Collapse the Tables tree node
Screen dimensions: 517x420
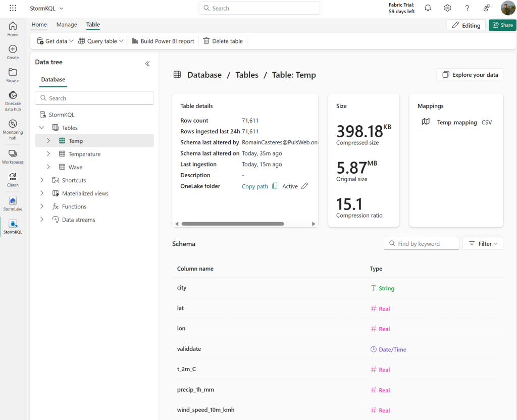pyautogui.click(x=41, y=128)
